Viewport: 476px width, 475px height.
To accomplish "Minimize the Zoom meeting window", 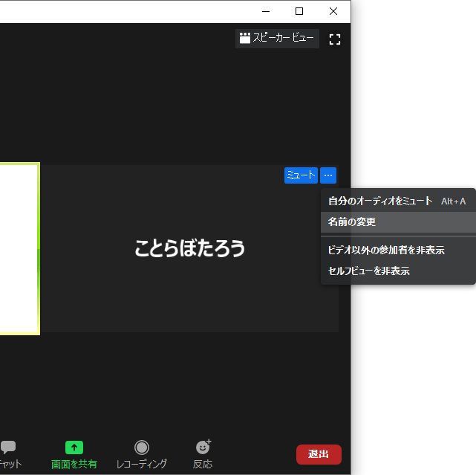I will (265, 11).
